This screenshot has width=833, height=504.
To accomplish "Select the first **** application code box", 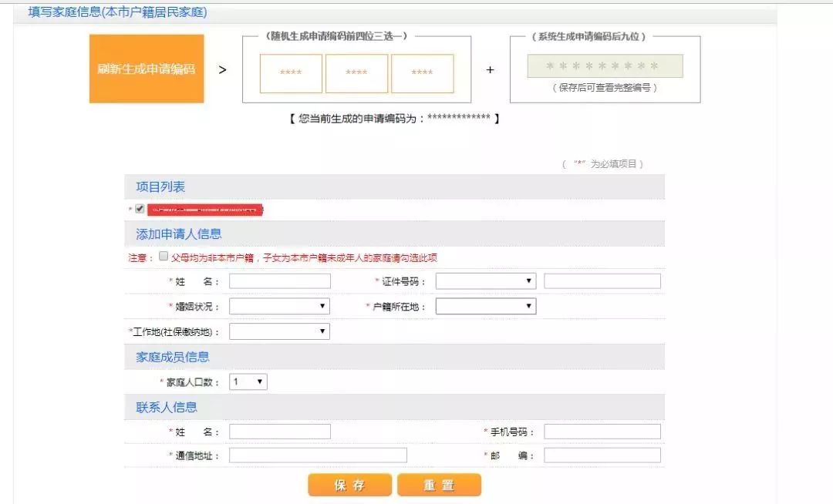I will [291, 73].
